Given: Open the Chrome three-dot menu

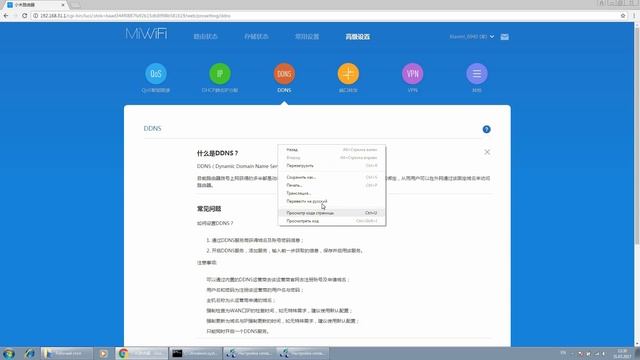Looking at the screenshot, I should point(634,16).
